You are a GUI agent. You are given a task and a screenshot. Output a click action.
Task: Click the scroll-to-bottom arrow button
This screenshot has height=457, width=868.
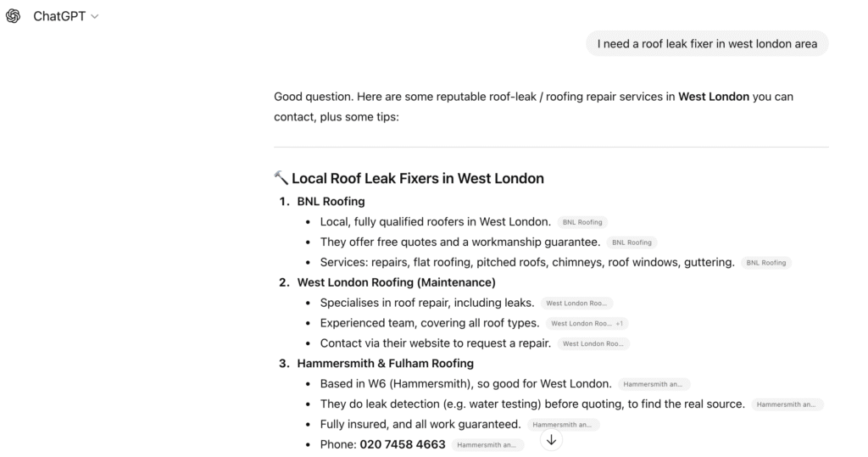point(552,439)
